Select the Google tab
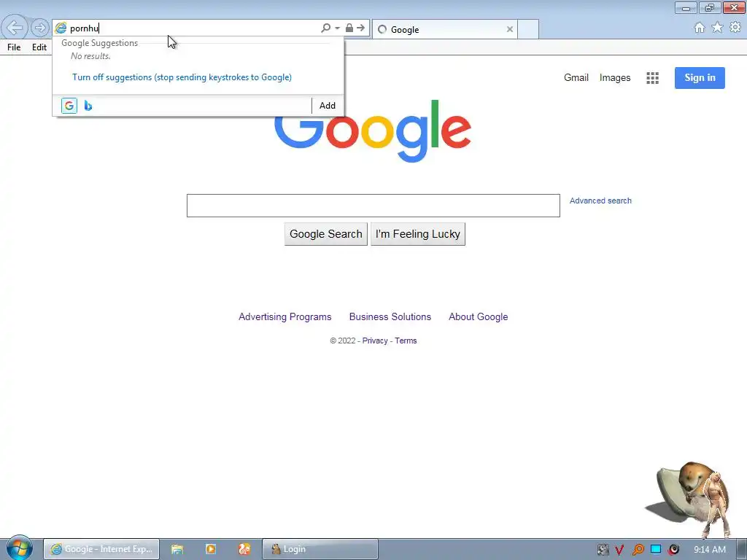Viewport: 747px width, 560px height. click(444, 29)
